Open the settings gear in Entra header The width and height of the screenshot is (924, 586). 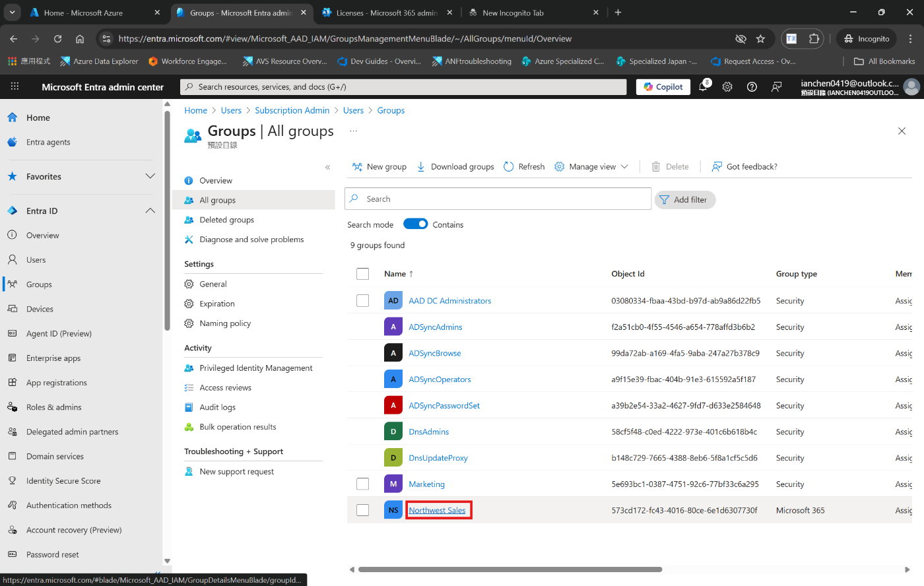(727, 86)
